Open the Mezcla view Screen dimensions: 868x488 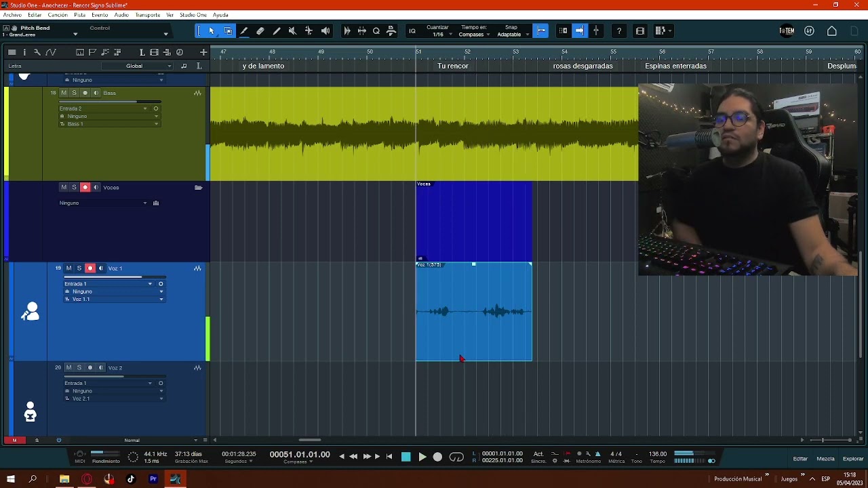point(825,459)
